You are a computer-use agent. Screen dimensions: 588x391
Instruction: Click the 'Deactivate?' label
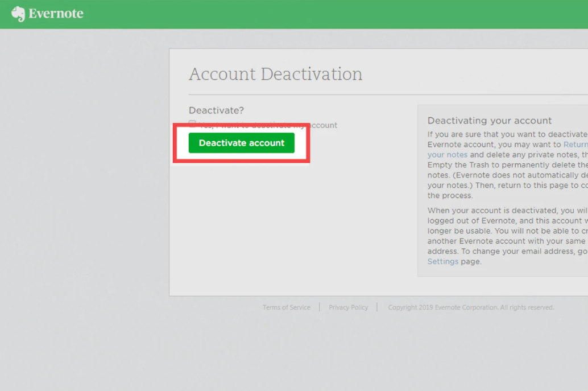(x=216, y=110)
